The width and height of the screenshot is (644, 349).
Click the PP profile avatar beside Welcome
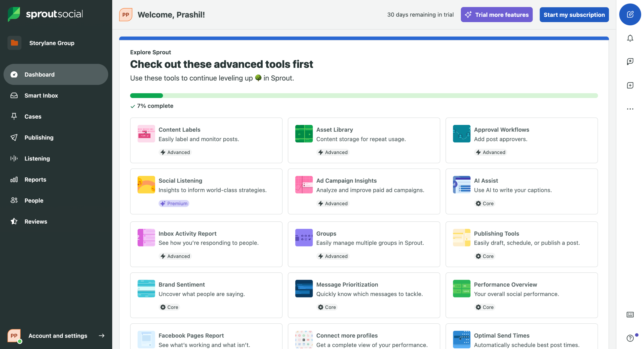[x=126, y=15]
